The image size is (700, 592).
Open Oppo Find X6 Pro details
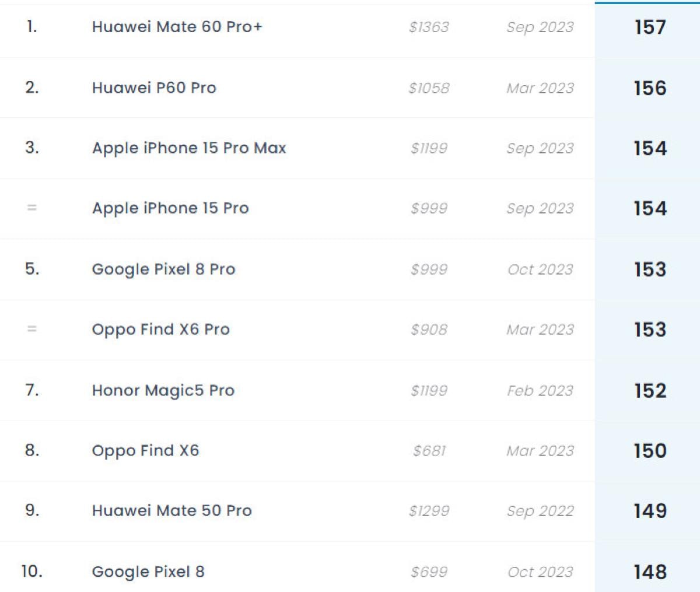pyautogui.click(x=160, y=330)
